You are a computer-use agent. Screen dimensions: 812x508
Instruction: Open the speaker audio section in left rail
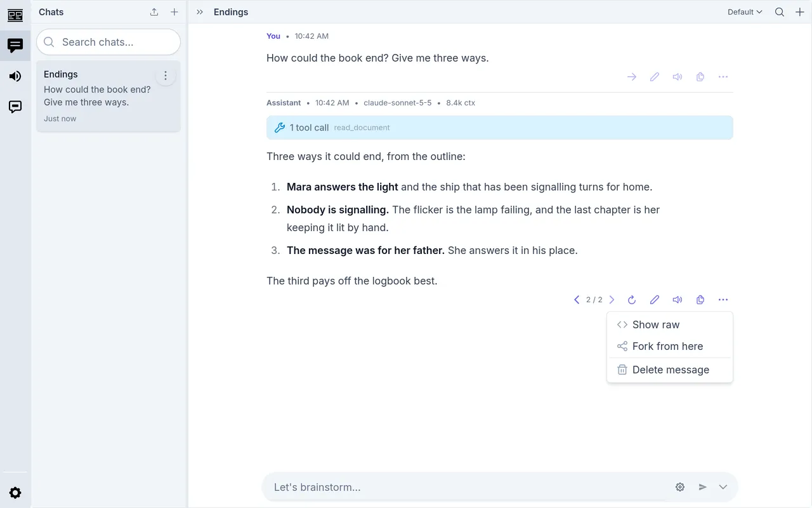point(15,76)
